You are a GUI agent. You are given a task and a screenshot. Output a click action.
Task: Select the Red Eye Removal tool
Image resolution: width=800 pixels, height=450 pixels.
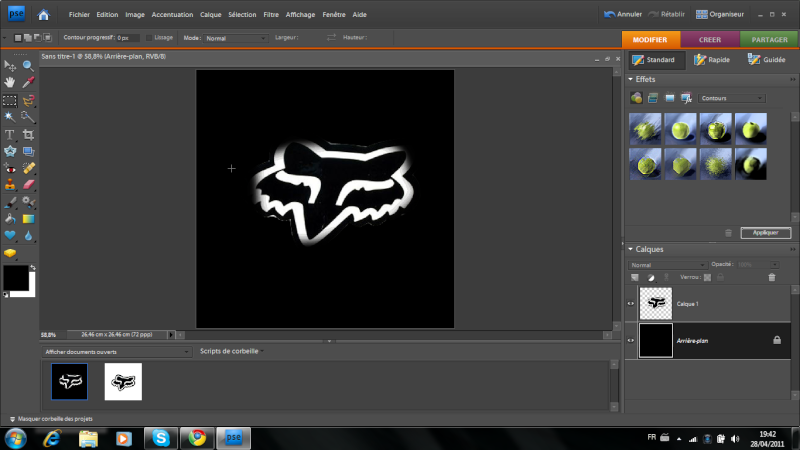click(x=10, y=168)
